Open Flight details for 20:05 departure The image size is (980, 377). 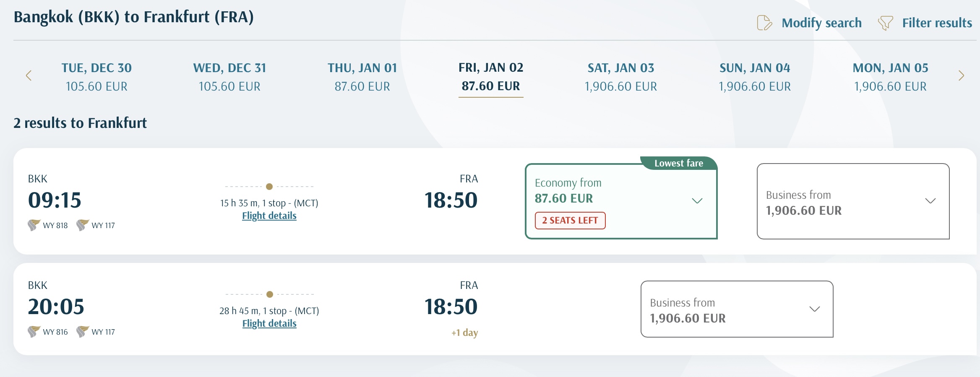point(269,323)
